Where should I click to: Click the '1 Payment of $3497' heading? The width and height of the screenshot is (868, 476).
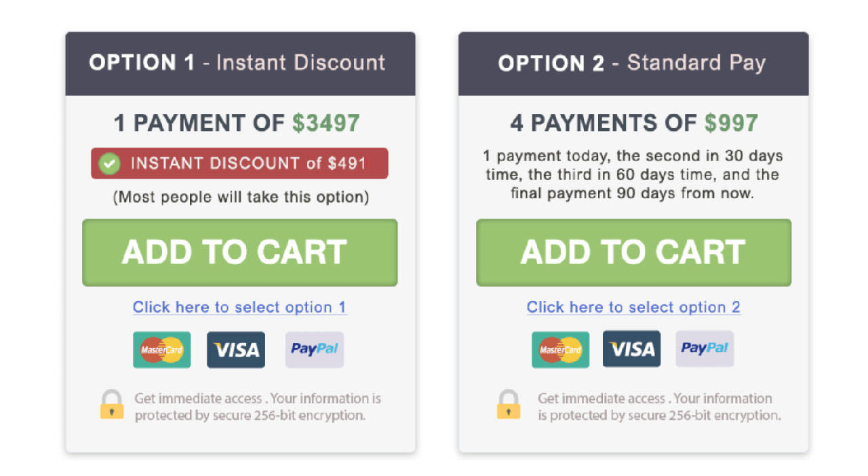coord(237,123)
